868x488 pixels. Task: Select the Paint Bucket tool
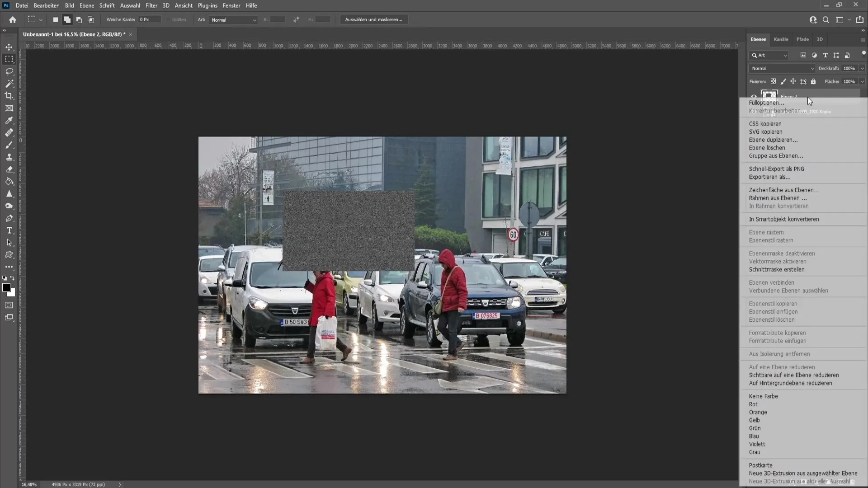tap(9, 181)
